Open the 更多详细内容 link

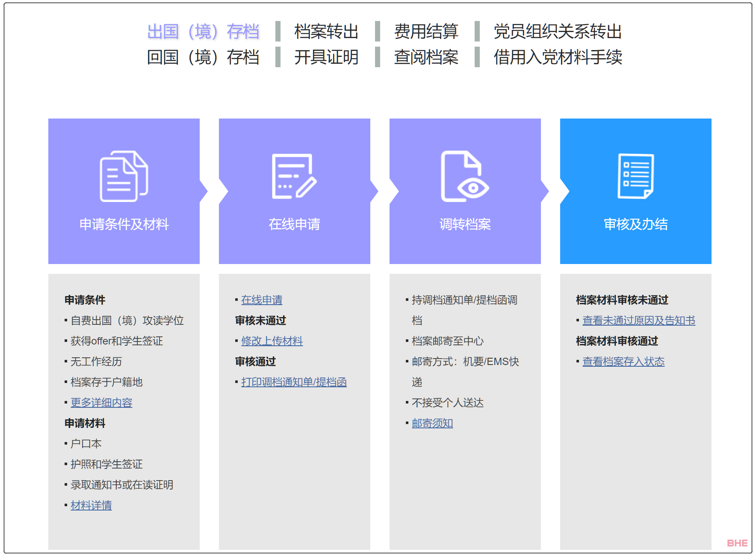tap(101, 403)
